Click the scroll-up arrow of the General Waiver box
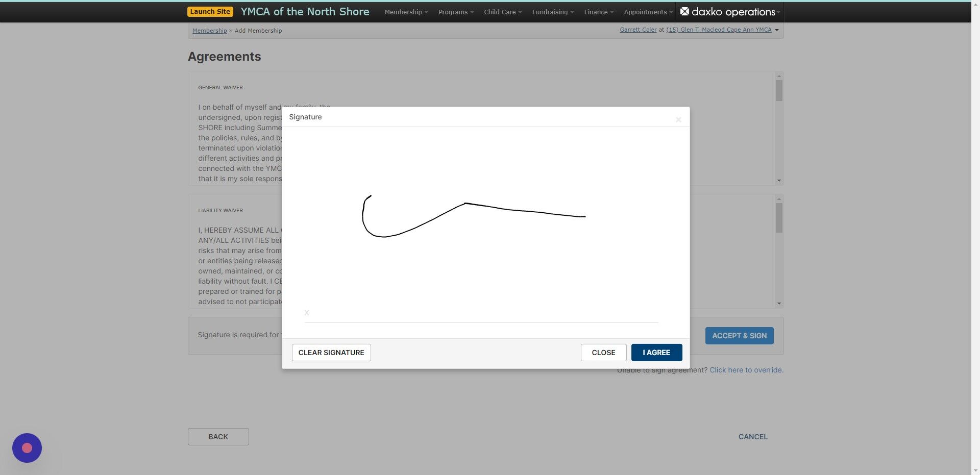Image resolution: width=980 pixels, height=475 pixels. 778,75
